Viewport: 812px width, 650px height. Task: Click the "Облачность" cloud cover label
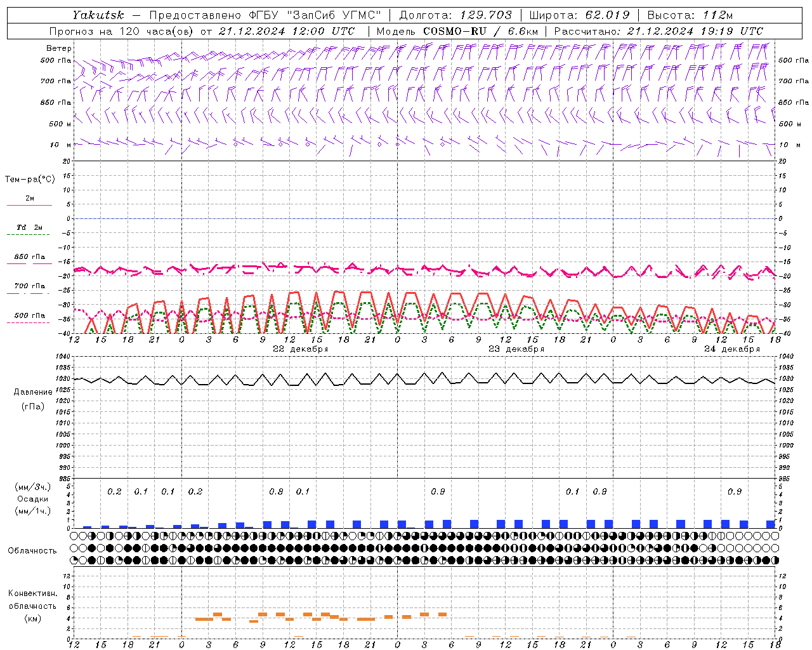(32, 551)
